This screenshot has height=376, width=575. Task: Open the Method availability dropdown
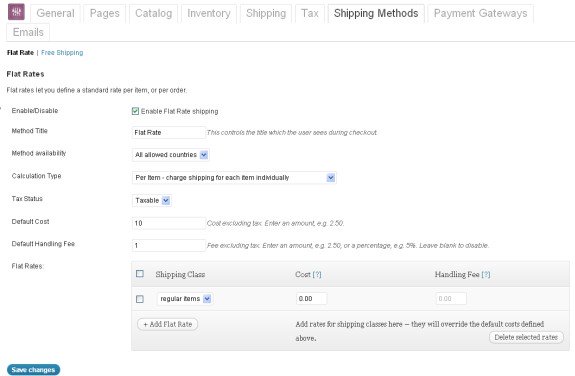[170, 155]
